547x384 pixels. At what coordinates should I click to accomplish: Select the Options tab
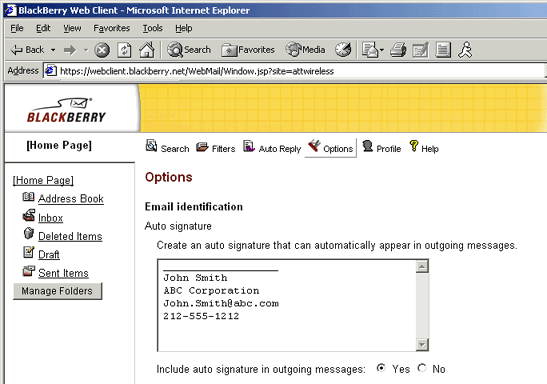pos(331,148)
